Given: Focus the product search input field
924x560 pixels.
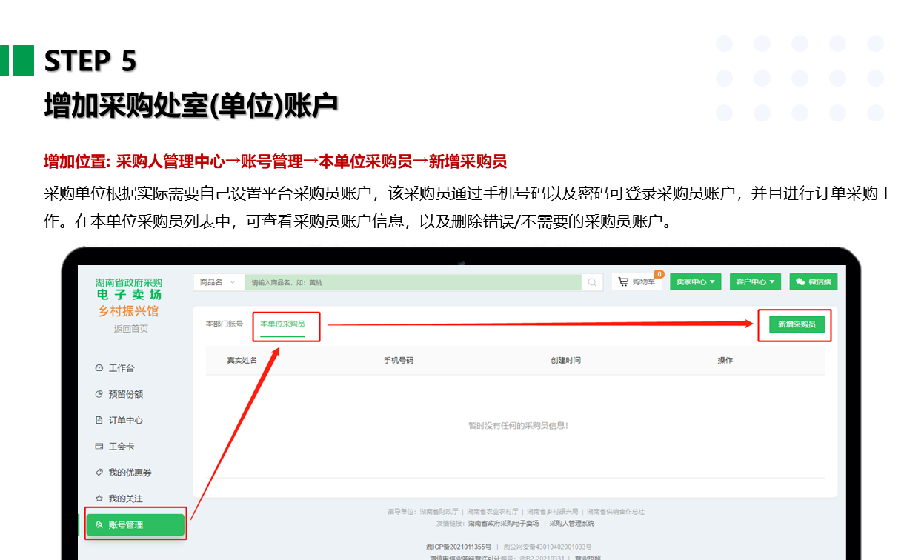Looking at the screenshot, I should click(412, 282).
